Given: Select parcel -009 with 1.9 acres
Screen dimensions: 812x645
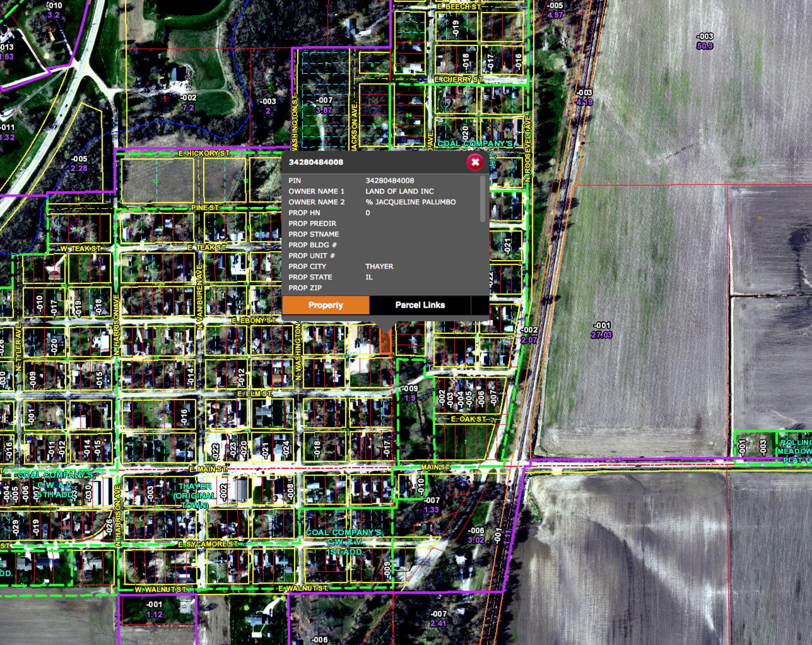Looking at the screenshot, I should coord(409,393).
